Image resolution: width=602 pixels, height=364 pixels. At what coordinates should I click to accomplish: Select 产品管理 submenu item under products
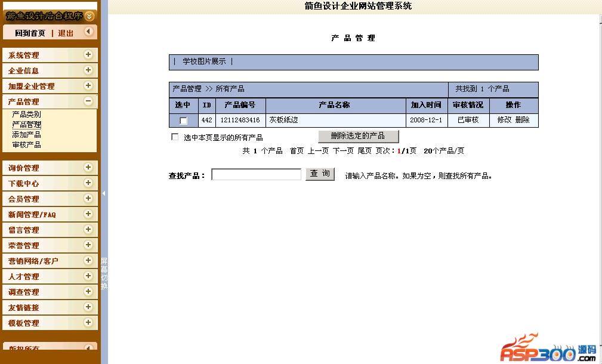pos(26,124)
